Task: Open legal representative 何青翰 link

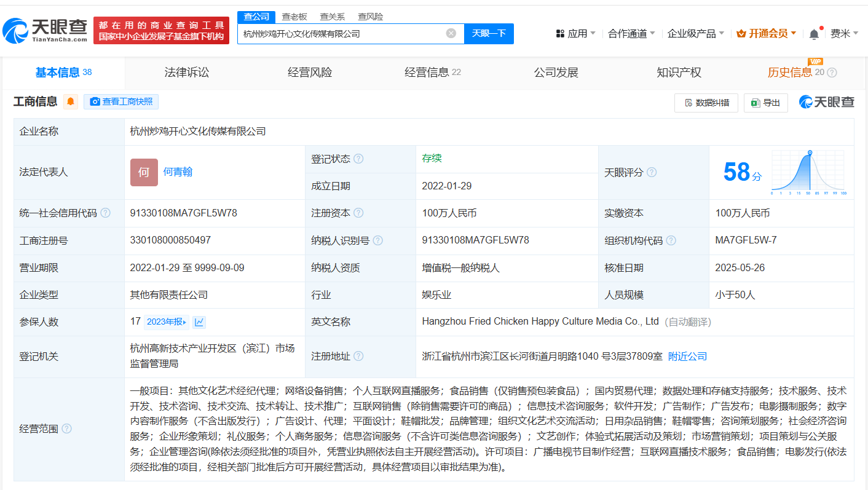Action: click(x=178, y=172)
